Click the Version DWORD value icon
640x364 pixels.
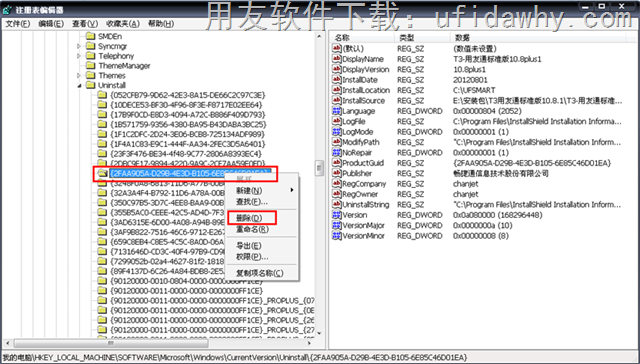336,215
